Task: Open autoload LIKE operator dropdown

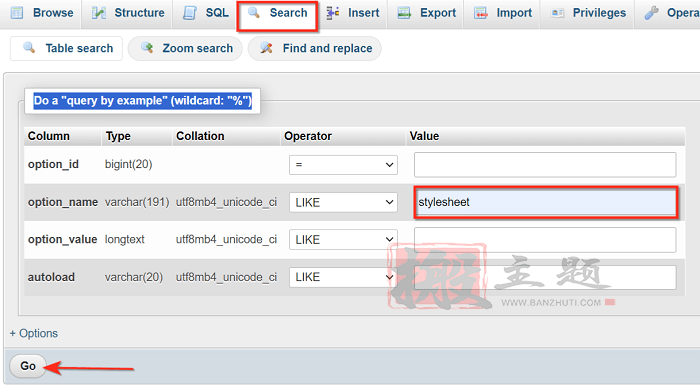Action: pyautogui.click(x=343, y=277)
